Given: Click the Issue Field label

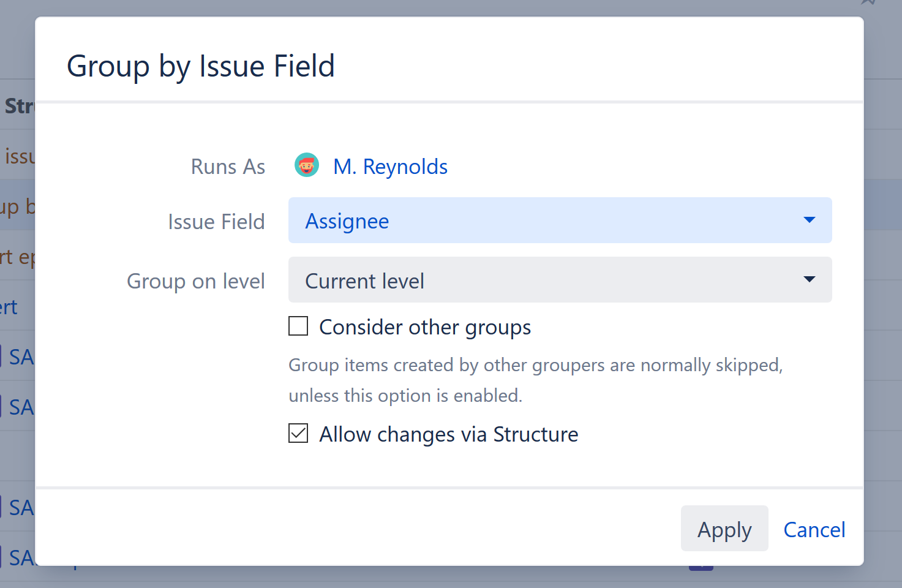Looking at the screenshot, I should tap(216, 222).
